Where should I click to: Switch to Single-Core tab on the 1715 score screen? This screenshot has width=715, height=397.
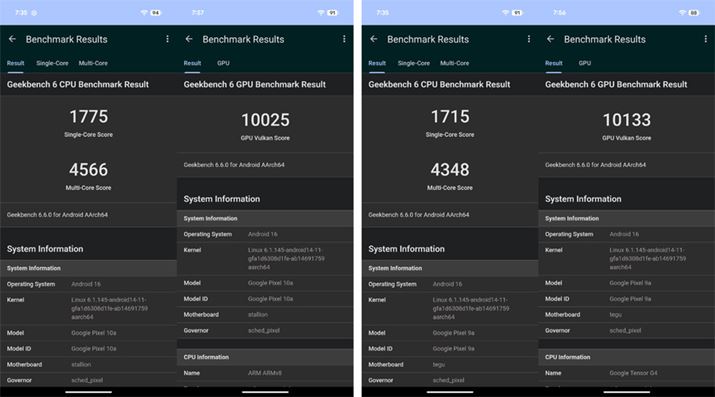click(x=414, y=63)
